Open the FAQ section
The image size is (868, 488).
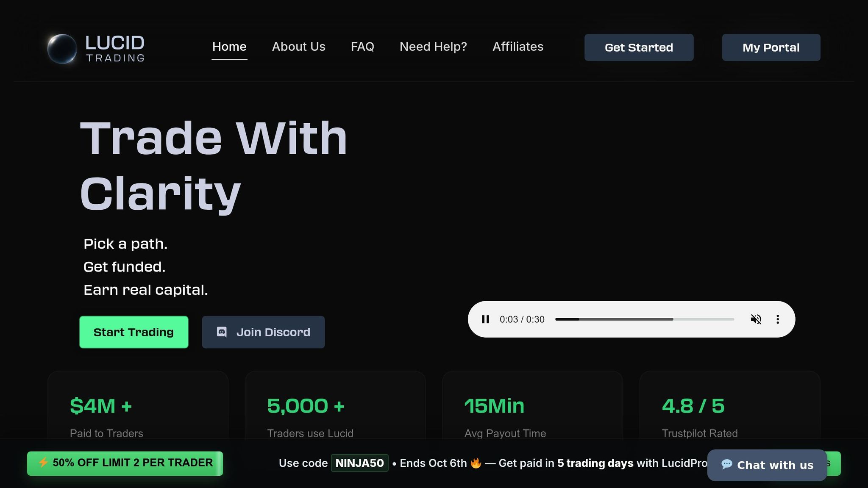[362, 47]
